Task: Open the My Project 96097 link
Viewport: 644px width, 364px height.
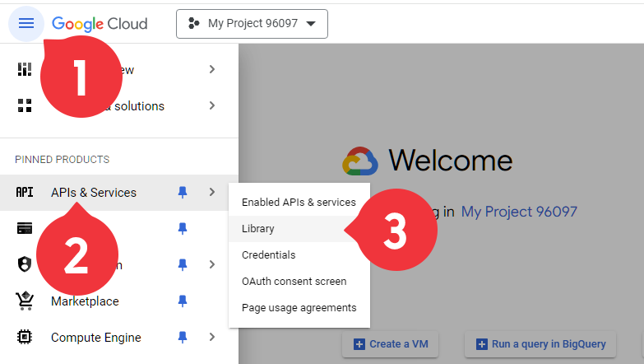Action: (x=519, y=212)
